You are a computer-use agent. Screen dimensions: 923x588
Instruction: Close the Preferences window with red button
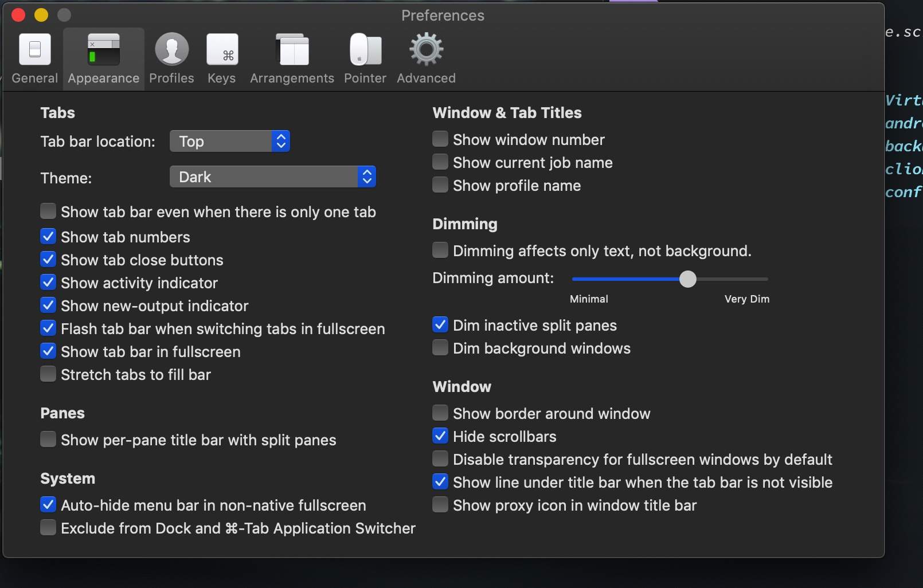coord(18,15)
